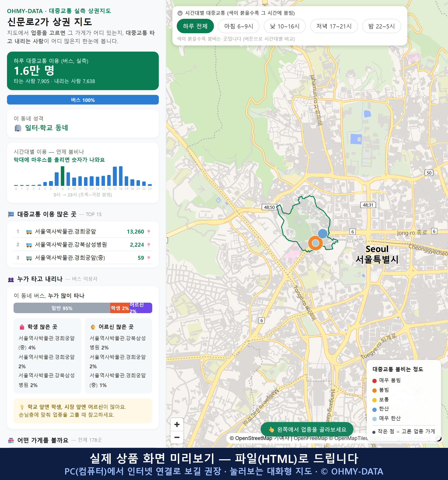The height and width of the screenshot is (480, 448).
Task: Click bus icon for 서울역사박물관.강북삼성병원 row
Action: [29, 245]
